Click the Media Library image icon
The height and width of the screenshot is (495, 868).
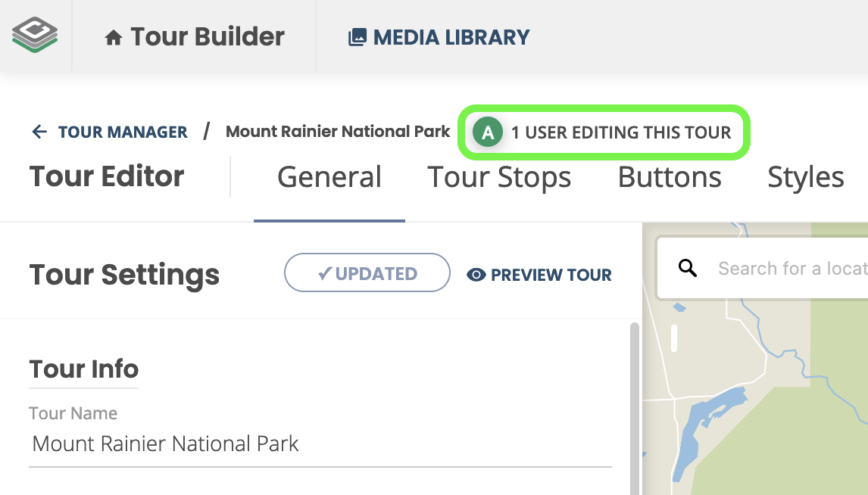[357, 37]
